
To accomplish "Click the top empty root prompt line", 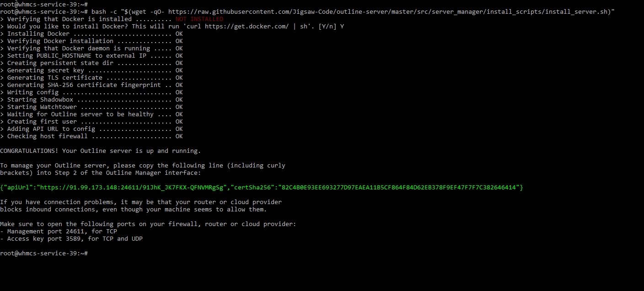I will 44,5.
